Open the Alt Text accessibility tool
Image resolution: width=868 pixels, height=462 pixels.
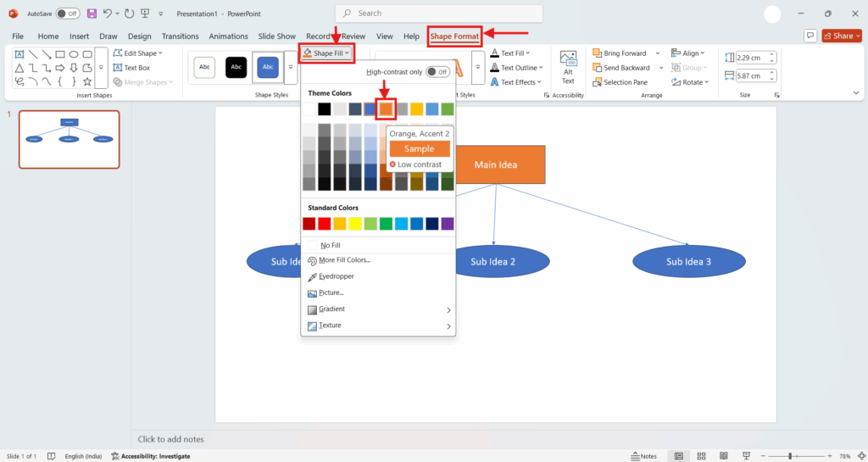pos(568,67)
